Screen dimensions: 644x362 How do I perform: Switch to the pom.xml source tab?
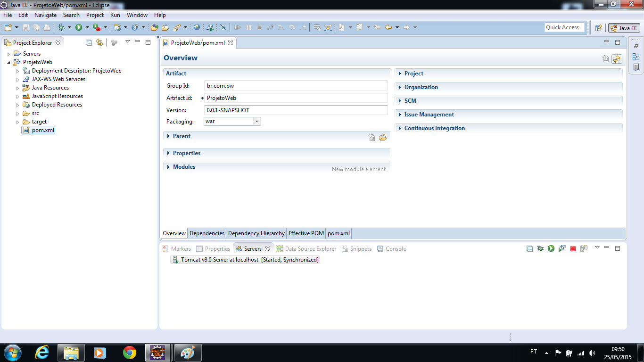point(339,233)
